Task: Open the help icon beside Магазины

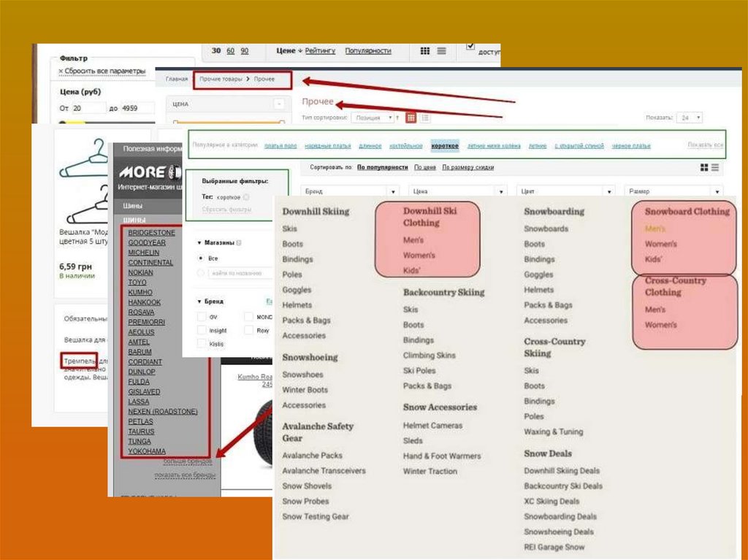Action: click(239, 243)
